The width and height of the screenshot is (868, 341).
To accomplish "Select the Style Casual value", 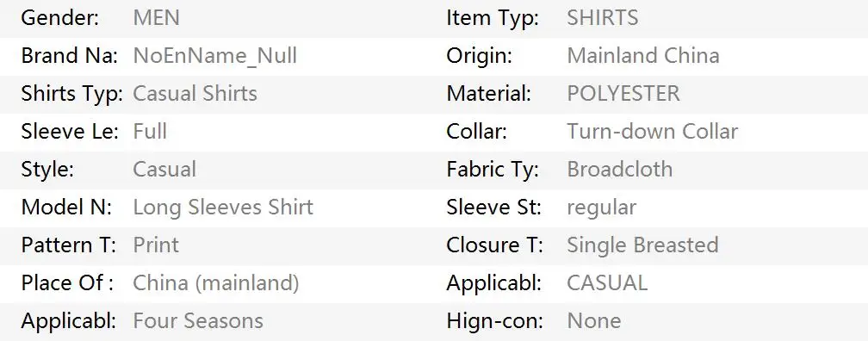I will 164,170.
